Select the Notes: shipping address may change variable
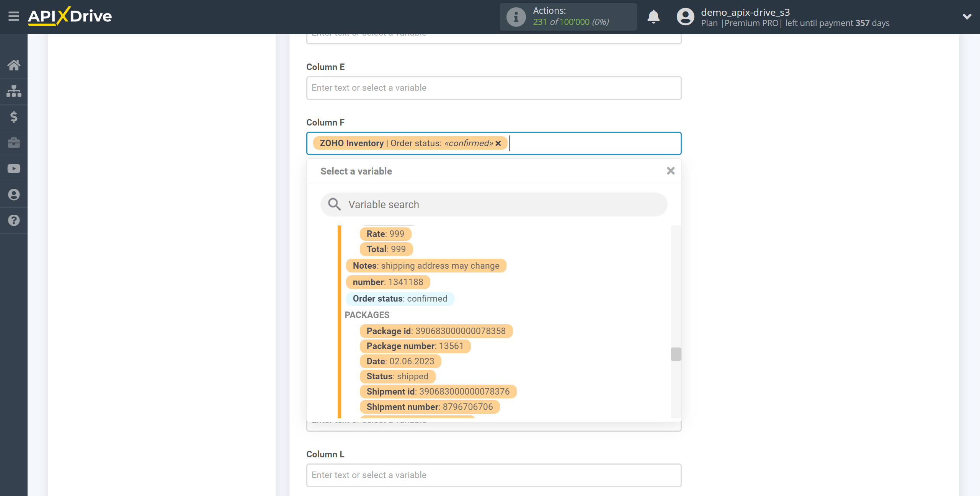Screen dimensions: 980x496 point(426,266)
